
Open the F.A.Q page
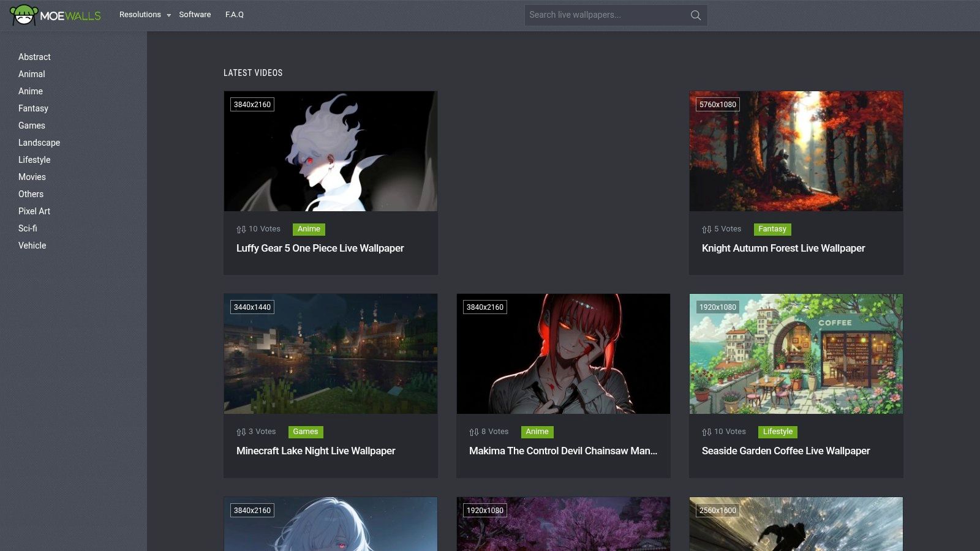point(235,15)
